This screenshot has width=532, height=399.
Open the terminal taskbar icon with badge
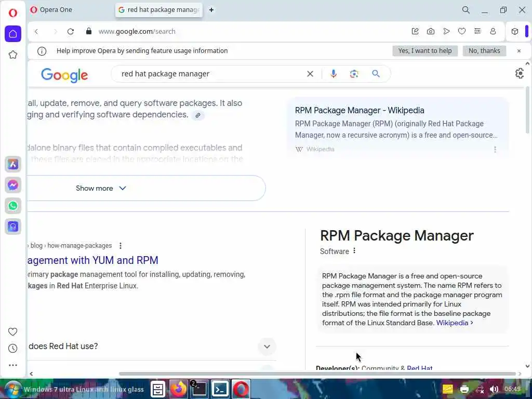pos(199,389)
